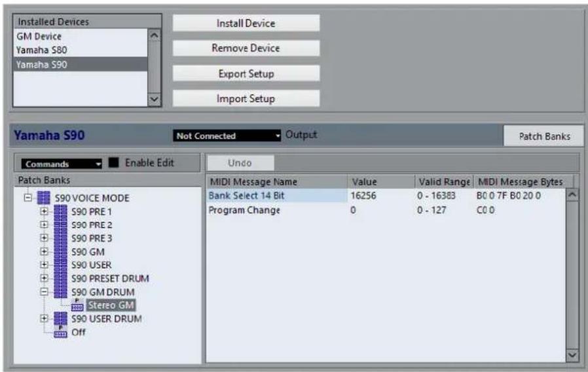Select the S90 PRESET DRUM label
588x372 pixels.
110,278
